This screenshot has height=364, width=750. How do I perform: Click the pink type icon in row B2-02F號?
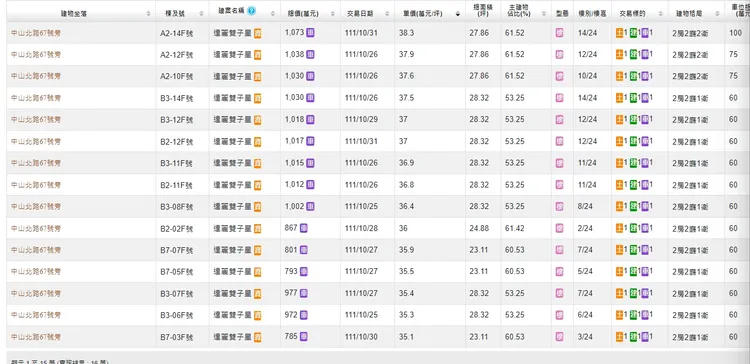(x=559, y=228)
